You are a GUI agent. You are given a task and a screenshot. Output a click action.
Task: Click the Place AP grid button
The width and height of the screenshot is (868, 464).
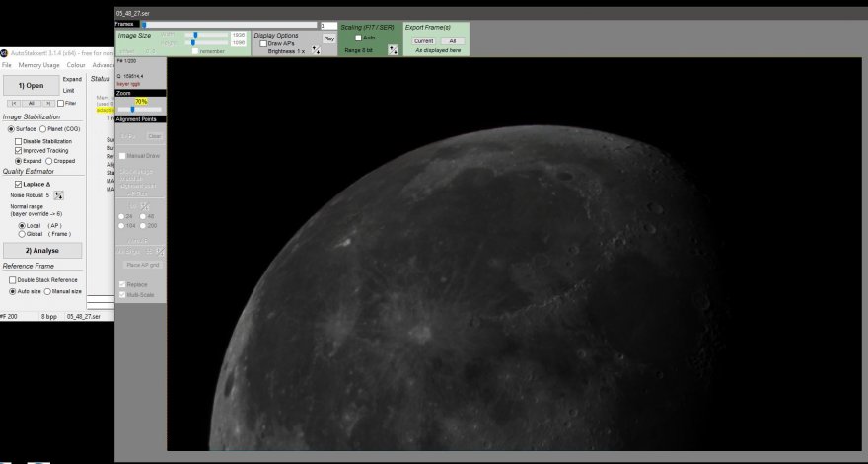click(143, 265)
